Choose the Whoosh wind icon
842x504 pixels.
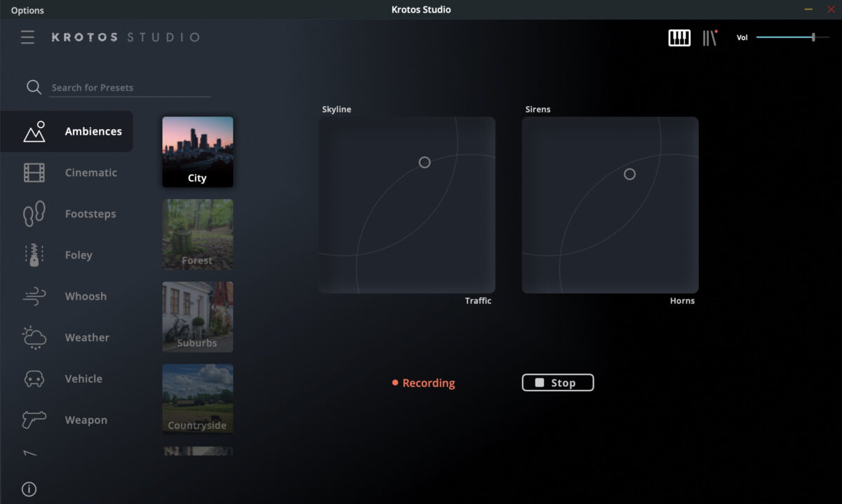(x=34, y=297)
